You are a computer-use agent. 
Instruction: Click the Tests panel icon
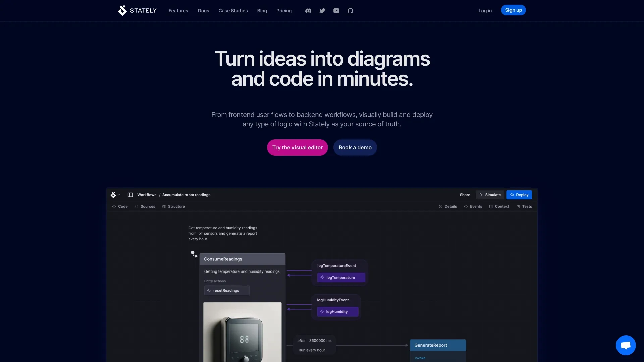pyautogui.click(x=518, y=206)
